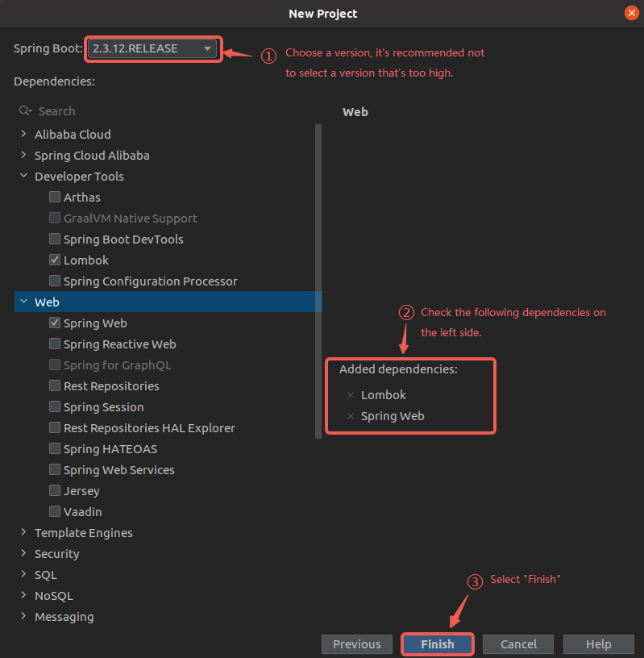Select the Spring Cloud Alibaba category

coord(92,156)
